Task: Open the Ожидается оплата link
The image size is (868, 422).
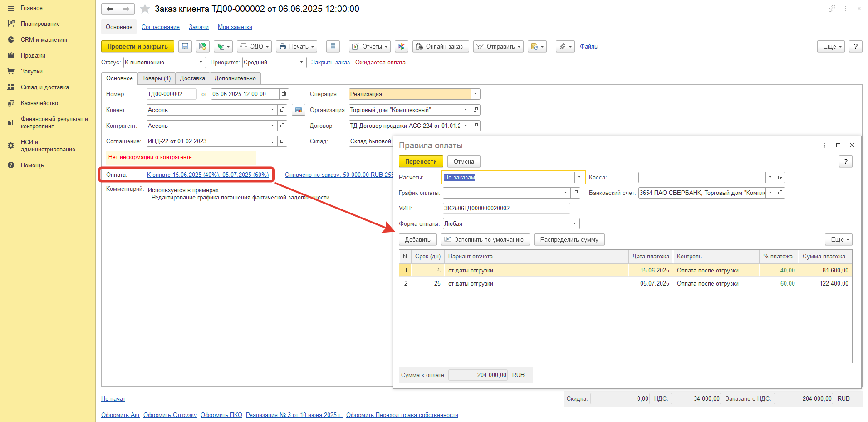Action: [380, 62]
